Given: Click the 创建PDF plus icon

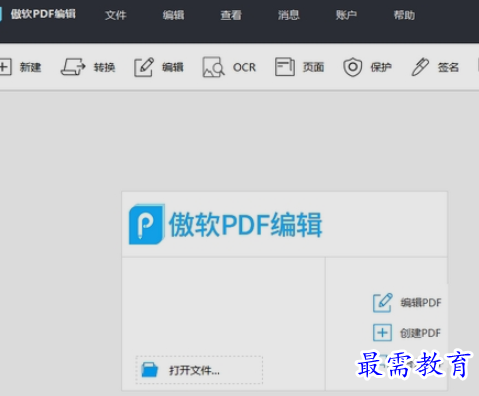Looking at the screenshot, I should point(382,333).
